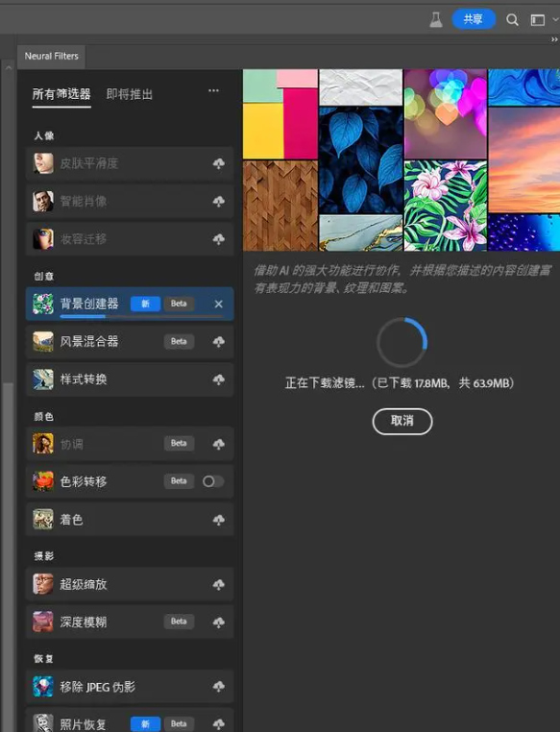
Task: Download the 风景混合器 filter cloud icon
Action: (218, 342)
